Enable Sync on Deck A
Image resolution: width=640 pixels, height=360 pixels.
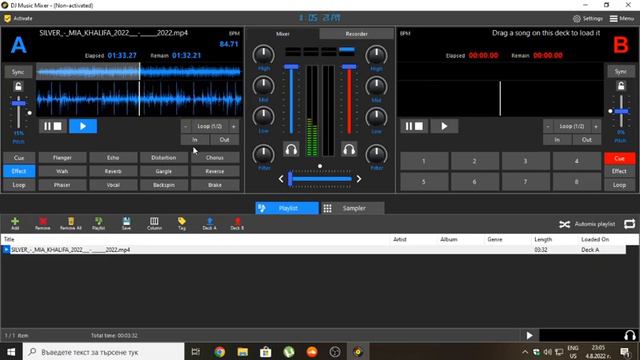tap(18, 72)
